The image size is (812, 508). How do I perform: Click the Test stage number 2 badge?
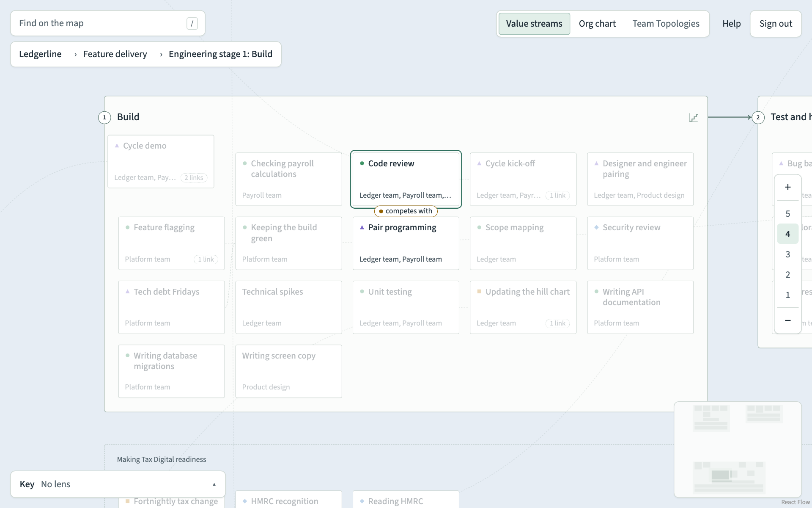click(x=758, y=117)
